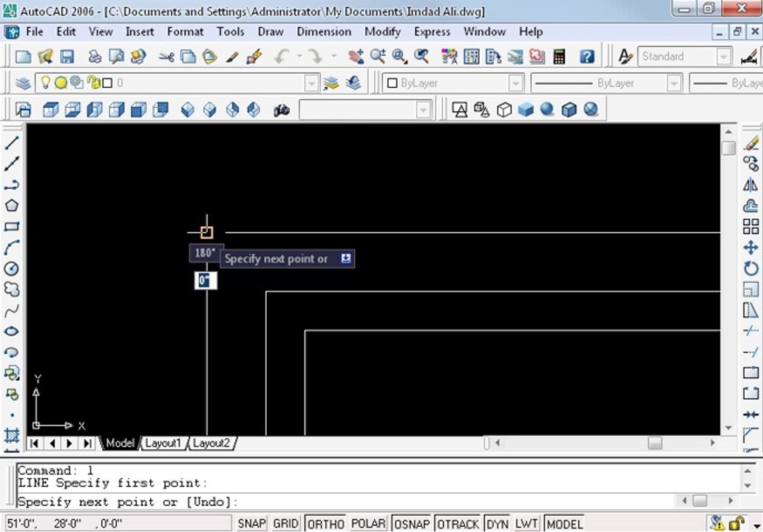Select the Arc draw tool
This screenshot has width=763, height=532.
click(x=12, y=248)
